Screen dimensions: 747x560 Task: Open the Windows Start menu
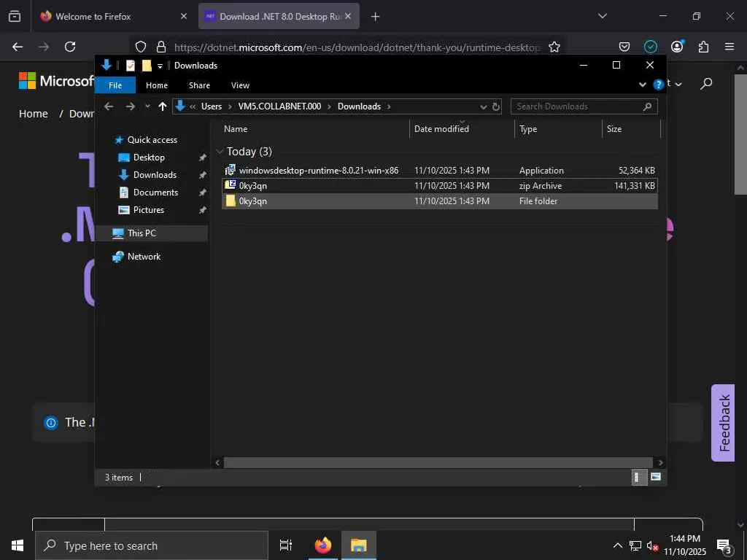[x=18, y=545]
